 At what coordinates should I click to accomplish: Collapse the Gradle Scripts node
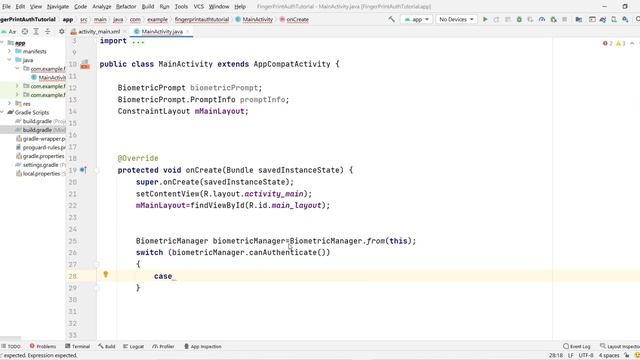[2, 112]
